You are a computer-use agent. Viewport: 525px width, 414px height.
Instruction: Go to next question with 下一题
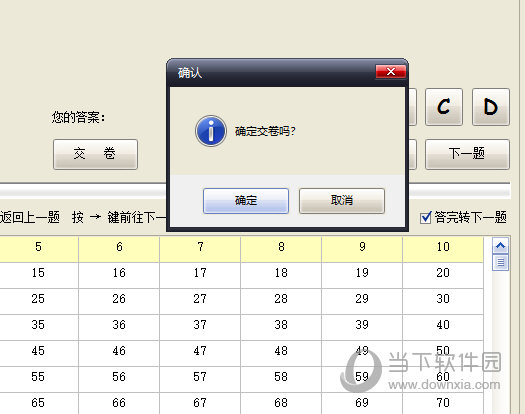click(x=467, y=154)
